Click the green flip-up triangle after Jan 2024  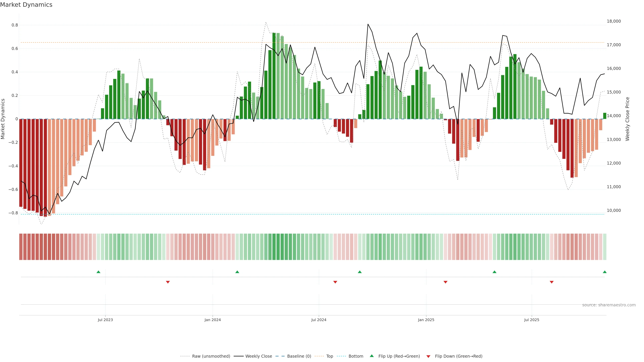point(237,272)
